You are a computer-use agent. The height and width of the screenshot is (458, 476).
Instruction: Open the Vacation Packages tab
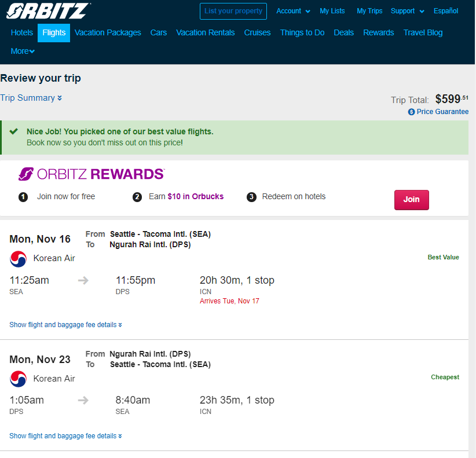108,33
